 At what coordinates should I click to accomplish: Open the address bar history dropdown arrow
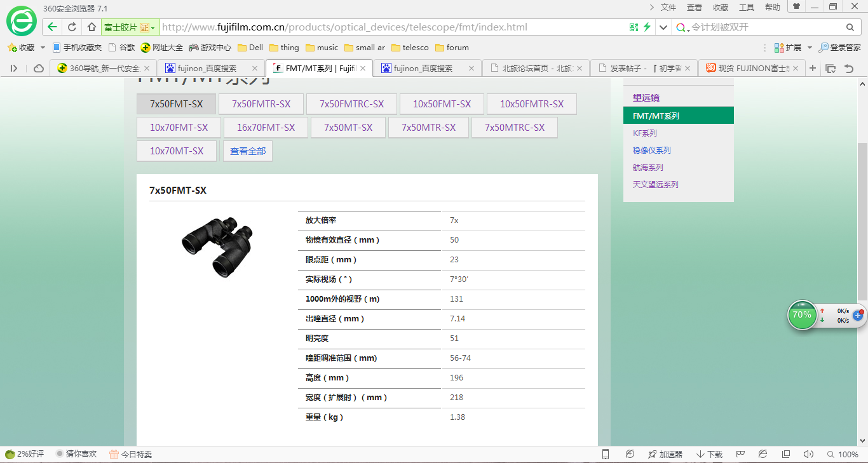click(663, 27)
